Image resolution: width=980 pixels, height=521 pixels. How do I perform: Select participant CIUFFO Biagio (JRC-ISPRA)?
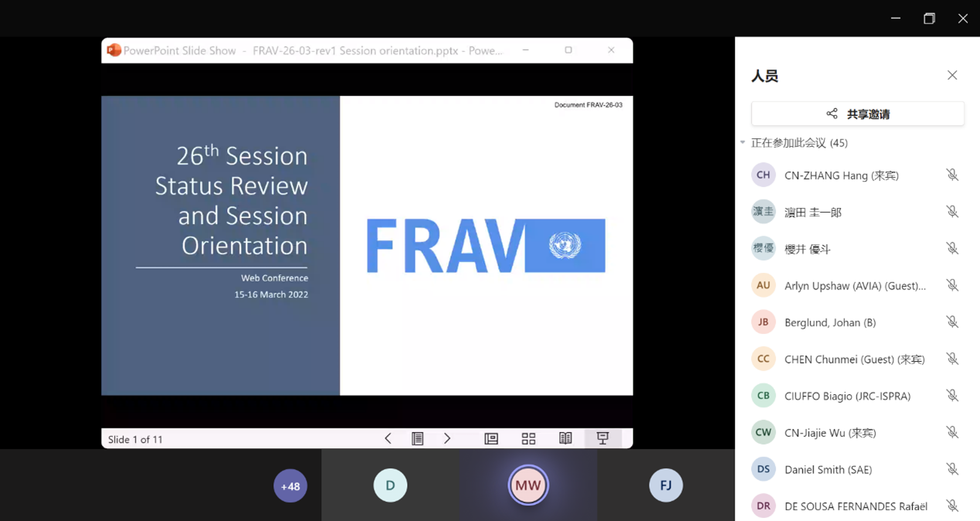pyautogui.click(x=847, y=396)
